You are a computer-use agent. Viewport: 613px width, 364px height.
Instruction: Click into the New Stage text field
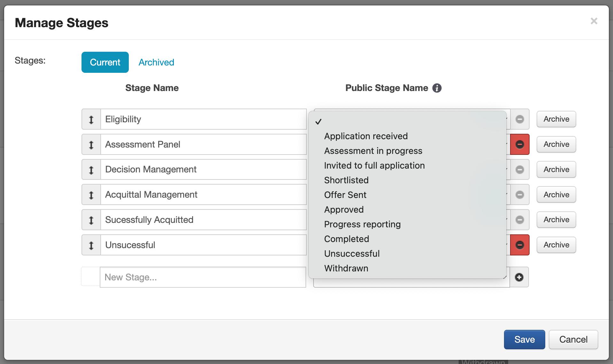203,277
